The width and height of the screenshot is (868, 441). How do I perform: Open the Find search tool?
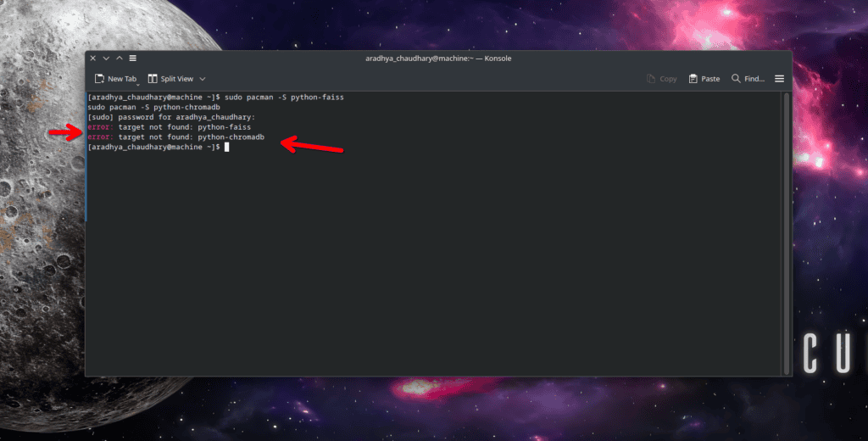(748, 79)
